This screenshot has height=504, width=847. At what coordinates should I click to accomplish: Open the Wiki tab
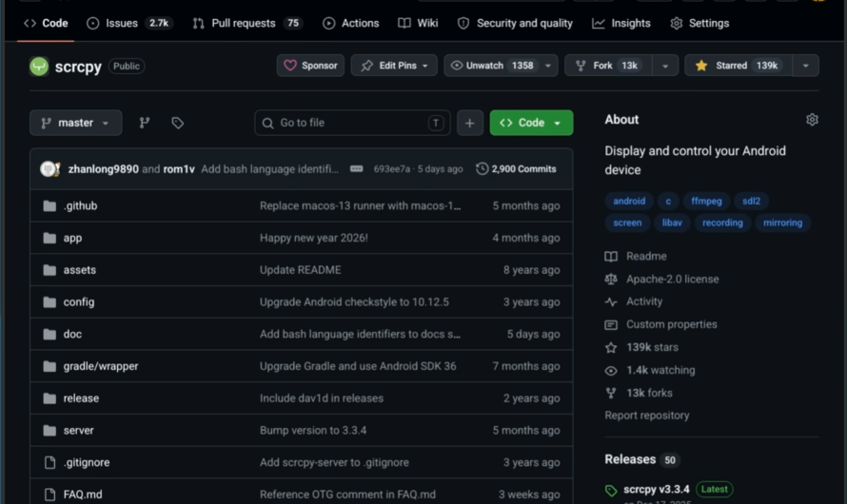click(x=418, y=23)
